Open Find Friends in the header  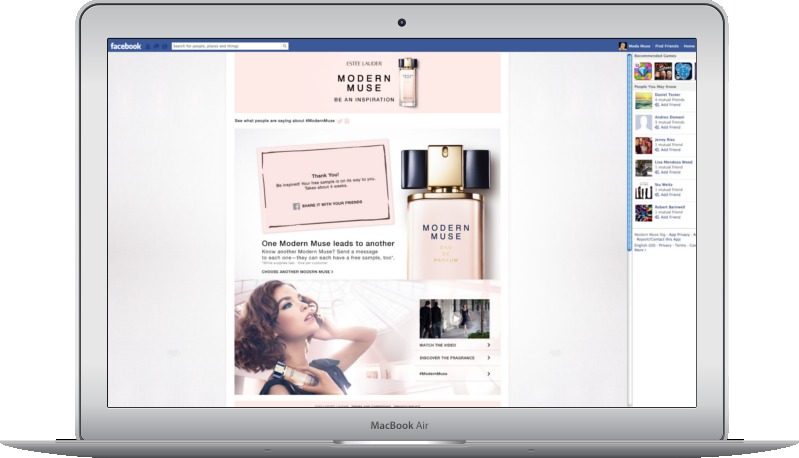point(667,46)
